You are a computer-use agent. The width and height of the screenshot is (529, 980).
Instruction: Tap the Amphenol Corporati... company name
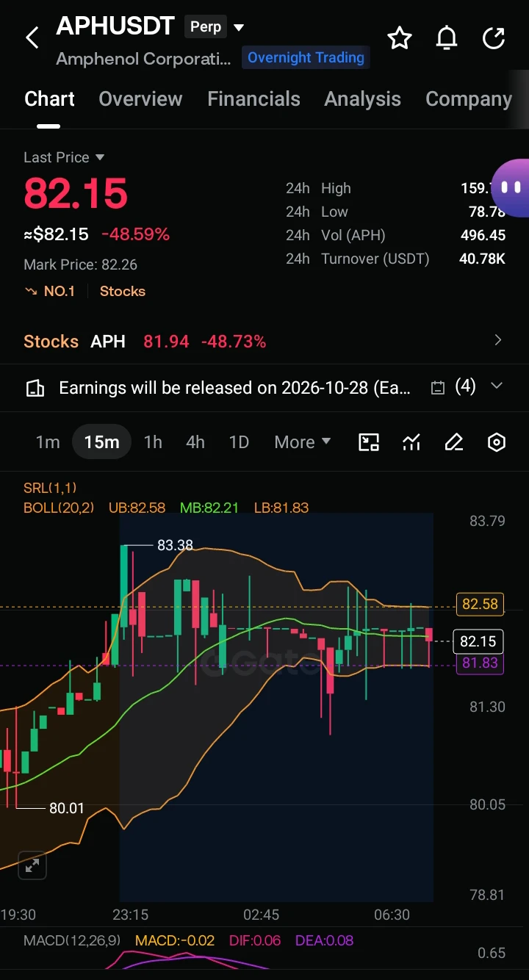(x=143, y=58)
